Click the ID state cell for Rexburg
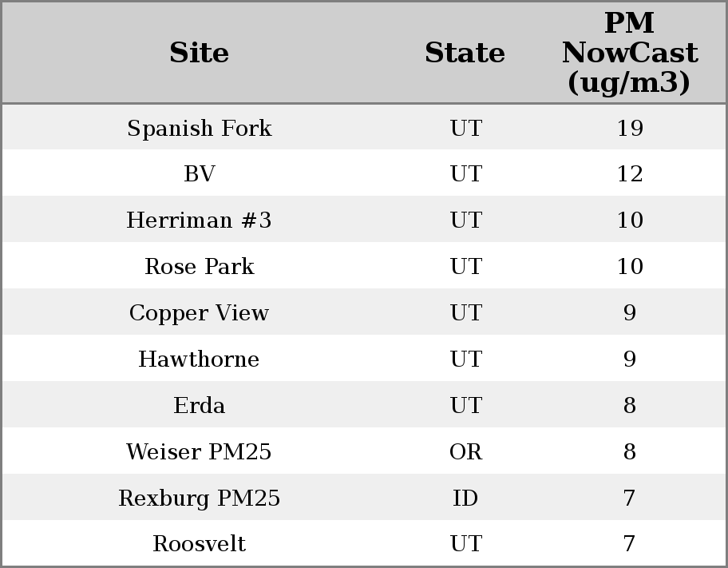 click(x=465, y=498)
